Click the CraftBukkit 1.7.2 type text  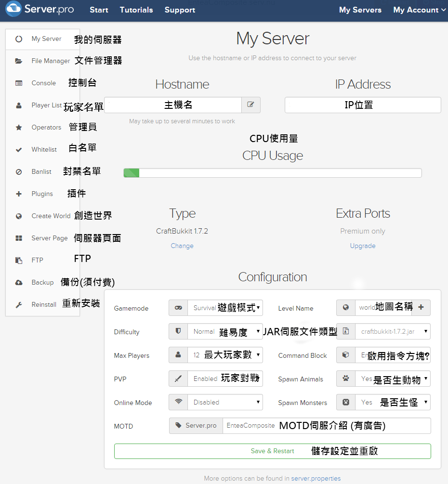coord(182,231)
